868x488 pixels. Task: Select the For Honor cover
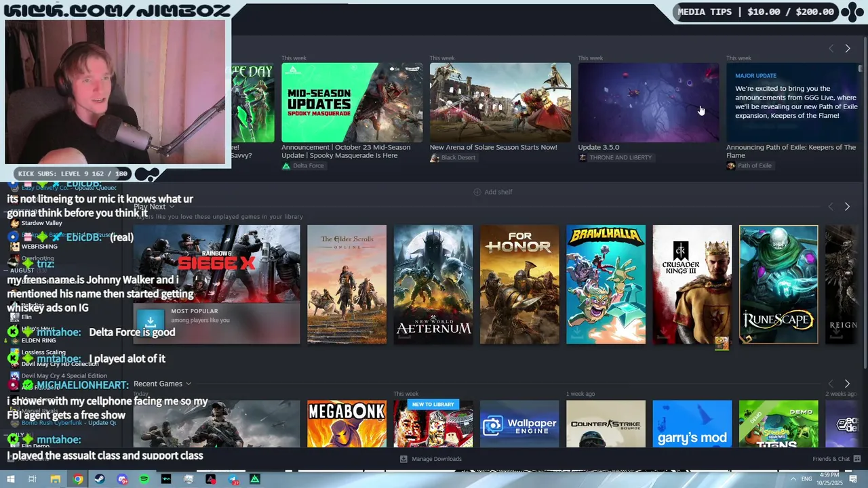pos(519,284)
